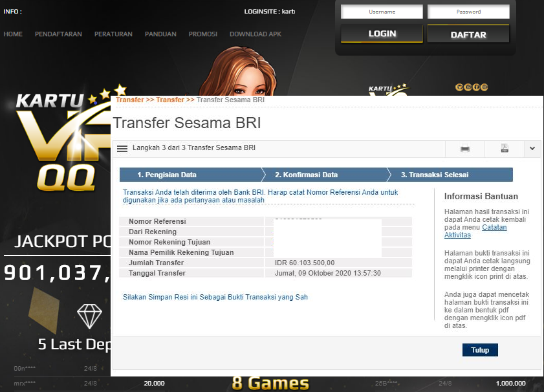Click the Tutup button
The width and height of the screenshot is (544, 392).
480,350
